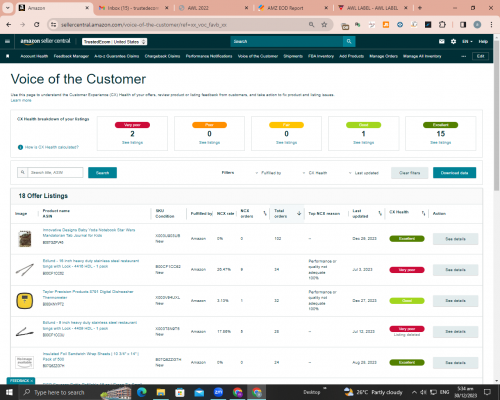Open the Learn more link under the page description
This screenshot has height=400, width=500.
pyautogui.click(x=21, y=100)
